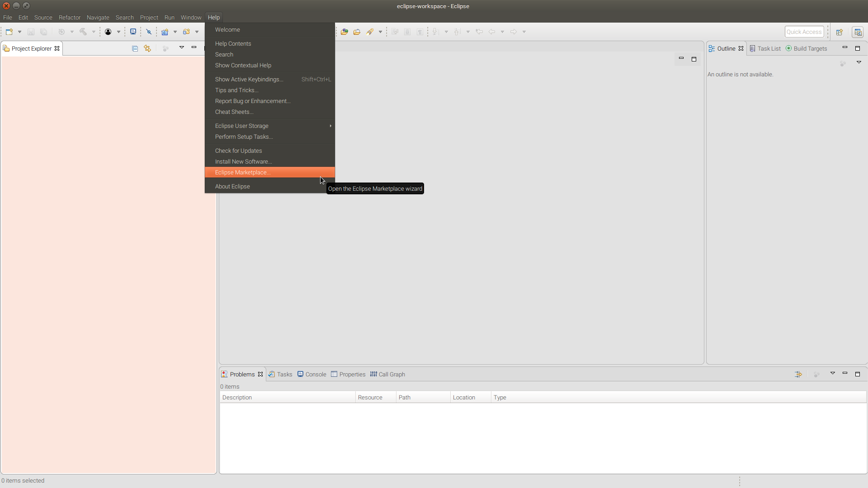Click the Problems view filter icon

pos(798,374)
